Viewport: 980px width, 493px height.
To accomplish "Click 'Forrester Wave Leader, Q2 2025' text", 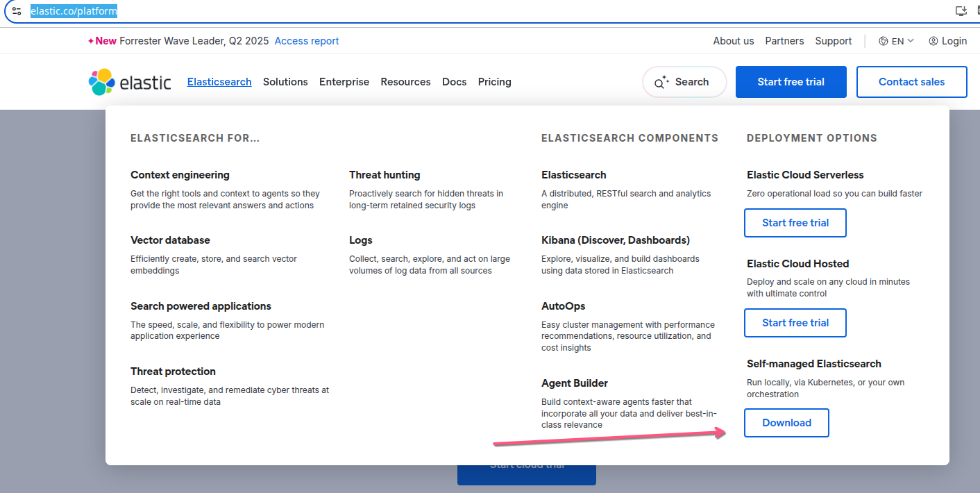I will [194, 41].
